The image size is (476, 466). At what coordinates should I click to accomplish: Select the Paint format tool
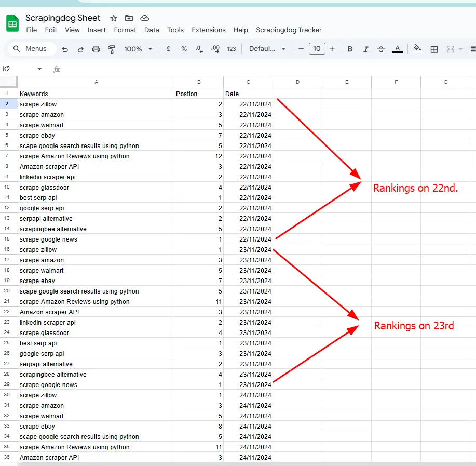pyautogui.click(x=111, y=48)
